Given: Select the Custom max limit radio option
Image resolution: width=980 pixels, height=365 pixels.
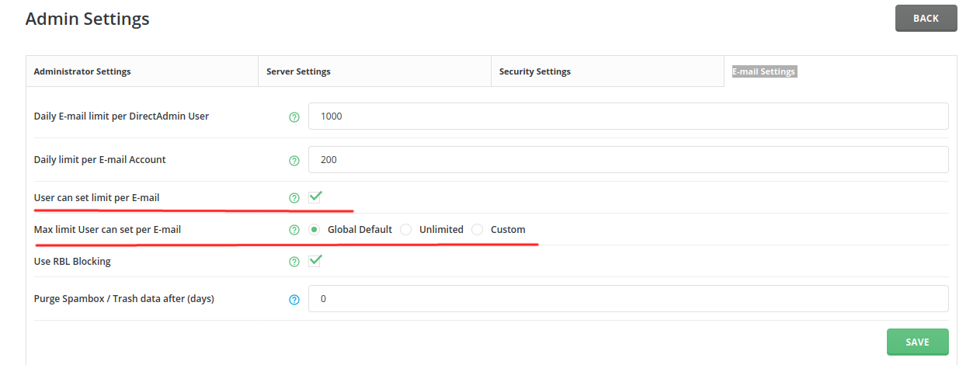Looking at the screenshot, I should pyautogui.click(x=478, y=230).
